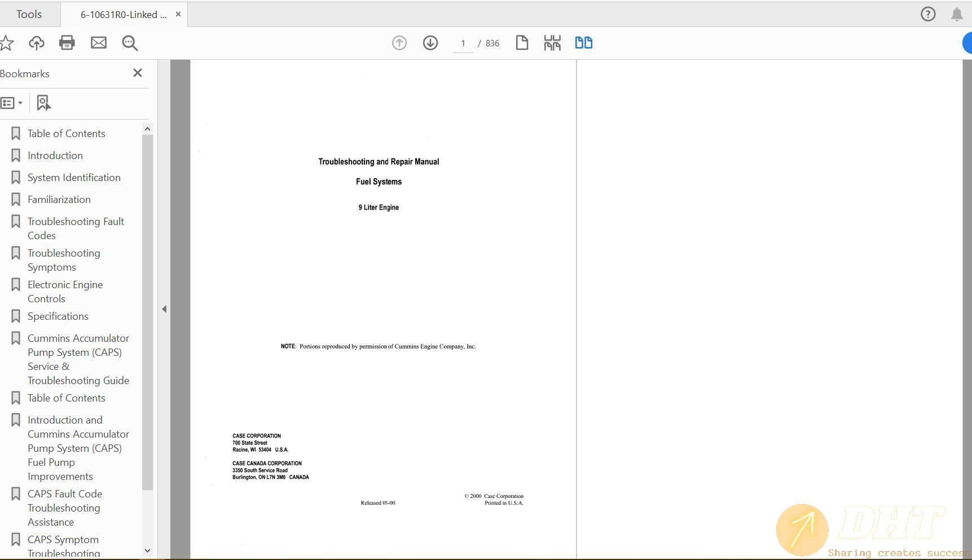Open the Electronic Engine Controls bookmark

(65, 292)
